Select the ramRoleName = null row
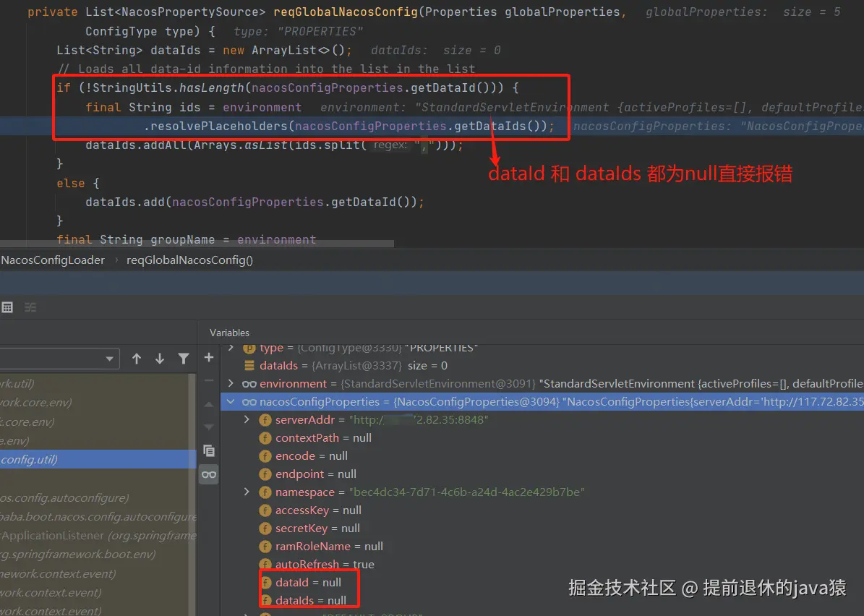The height and width of the screenshot is (616, 864). coord(542,546)
